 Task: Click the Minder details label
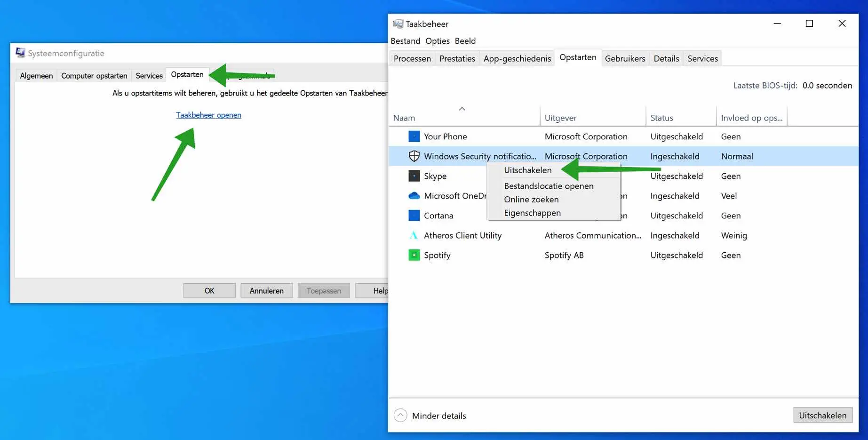439,416
